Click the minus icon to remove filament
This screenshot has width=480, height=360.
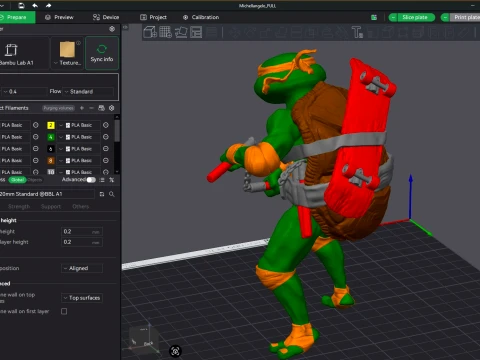91,108
